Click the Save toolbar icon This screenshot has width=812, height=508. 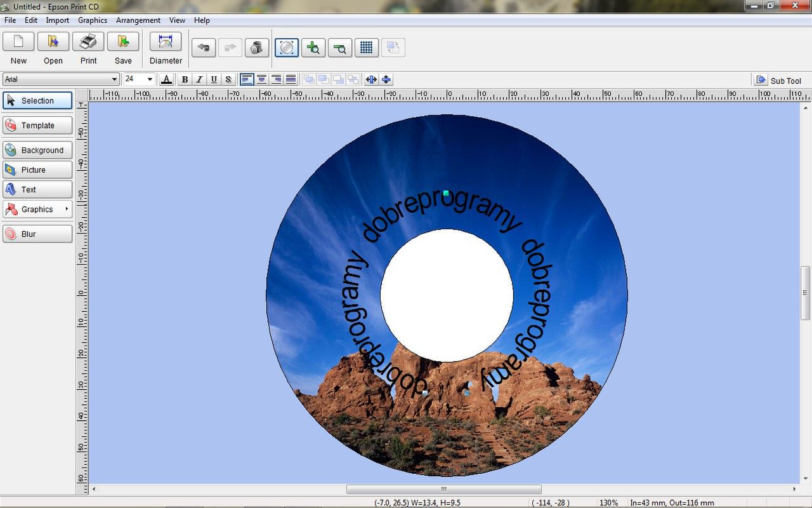(123, 42)
